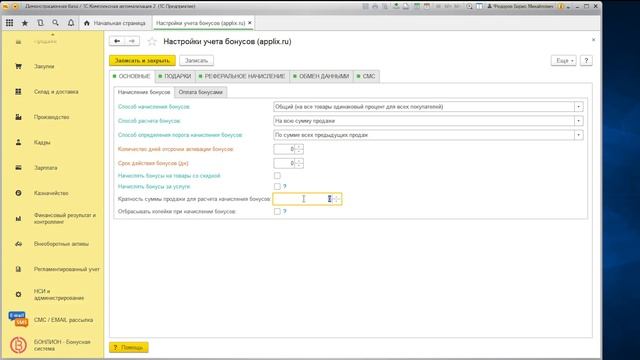Viewport: 640px width, 360px height.
Task: Open the sections grid menu icon
Action: (x=9, y=23)
